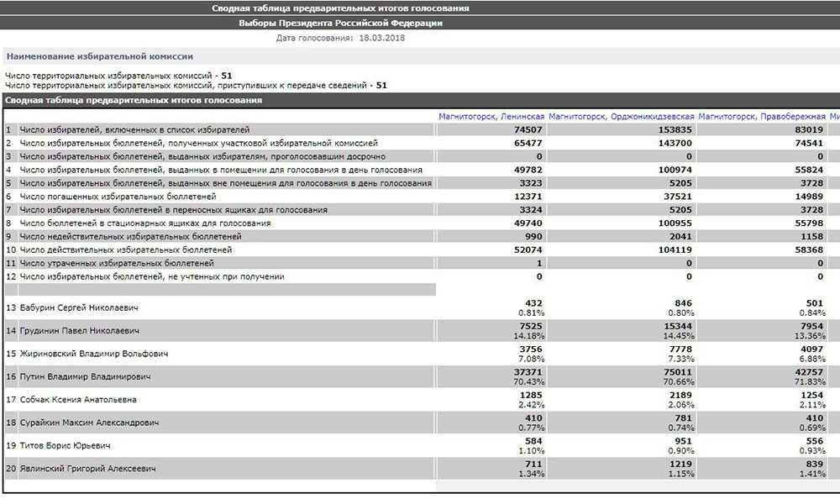Click the voter count value 74507
The width and height of the screenshot is (840, 504).
528,130
